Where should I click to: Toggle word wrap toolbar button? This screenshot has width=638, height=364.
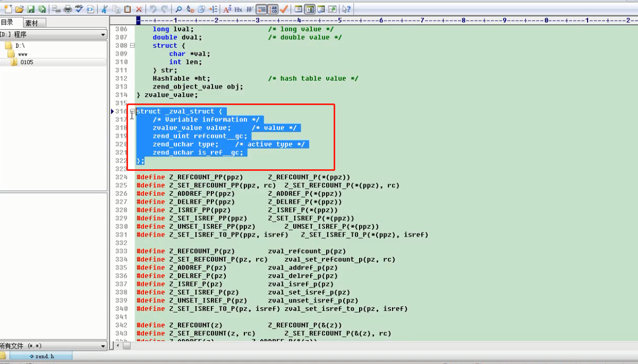(261, 9)
